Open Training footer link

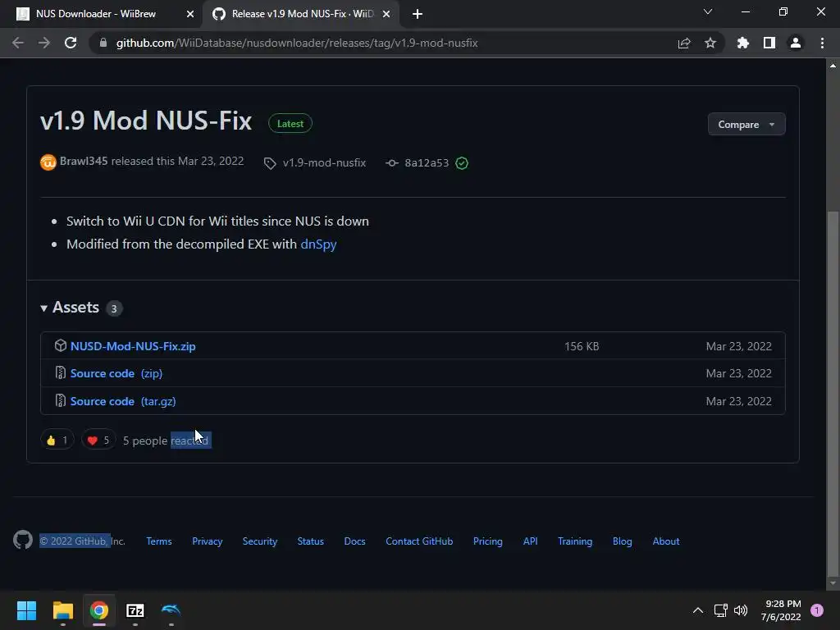pyautogui.click(x=575, y=541)
